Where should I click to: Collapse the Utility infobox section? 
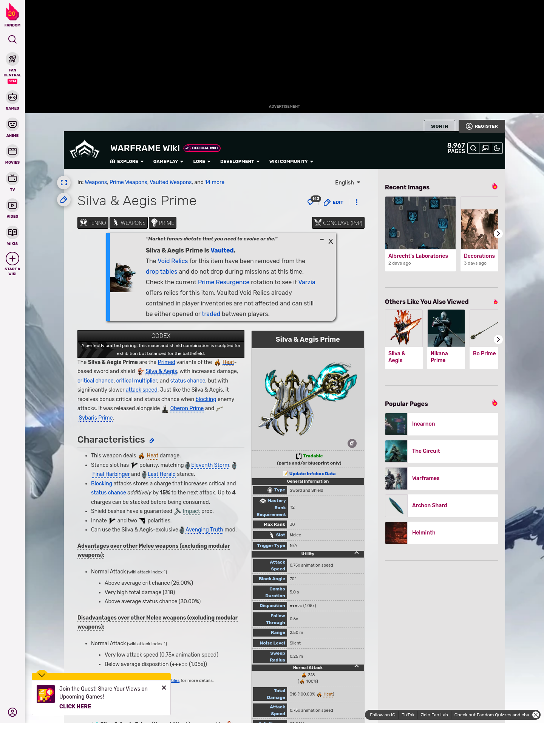[357, 553]
